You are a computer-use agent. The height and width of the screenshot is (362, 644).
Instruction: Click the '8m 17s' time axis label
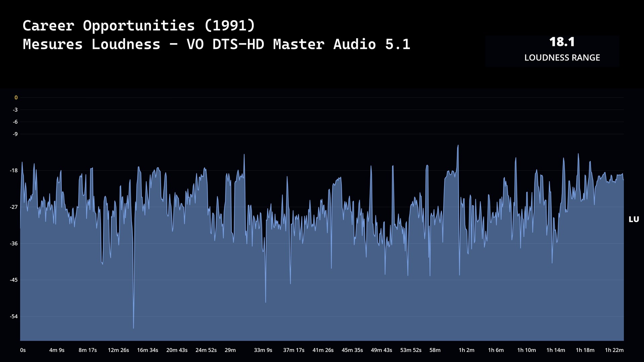(88, 350)
